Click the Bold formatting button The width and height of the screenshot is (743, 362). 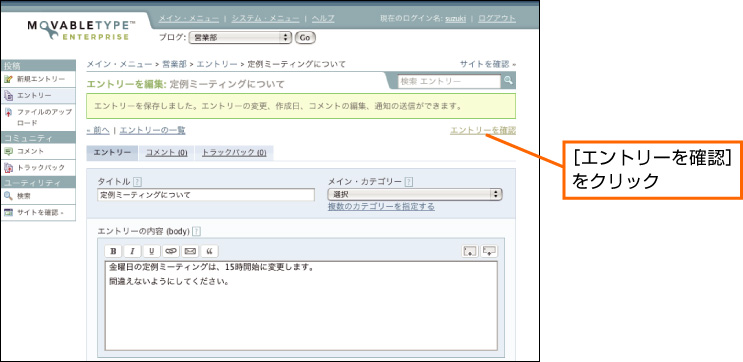(x=113, y=251)
